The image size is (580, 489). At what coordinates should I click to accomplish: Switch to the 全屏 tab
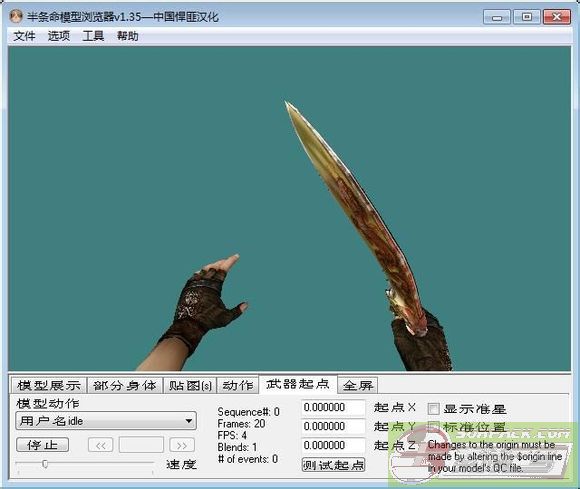[358, 385]
